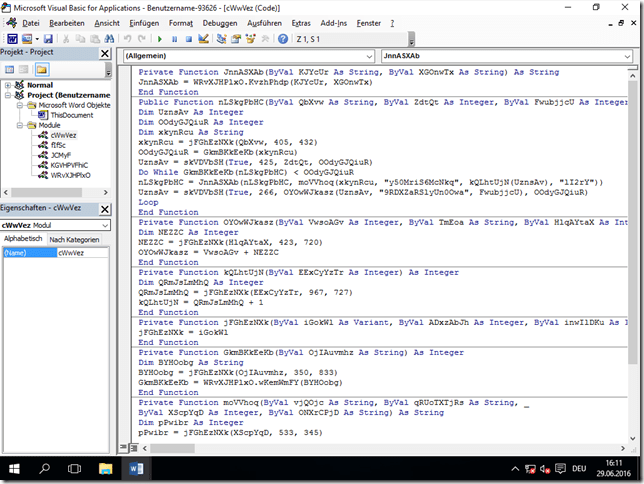This screenshot has width=644, height=484.
Task: Click the Stop/Reset toolbar icon
Action: tap(188, 38)
